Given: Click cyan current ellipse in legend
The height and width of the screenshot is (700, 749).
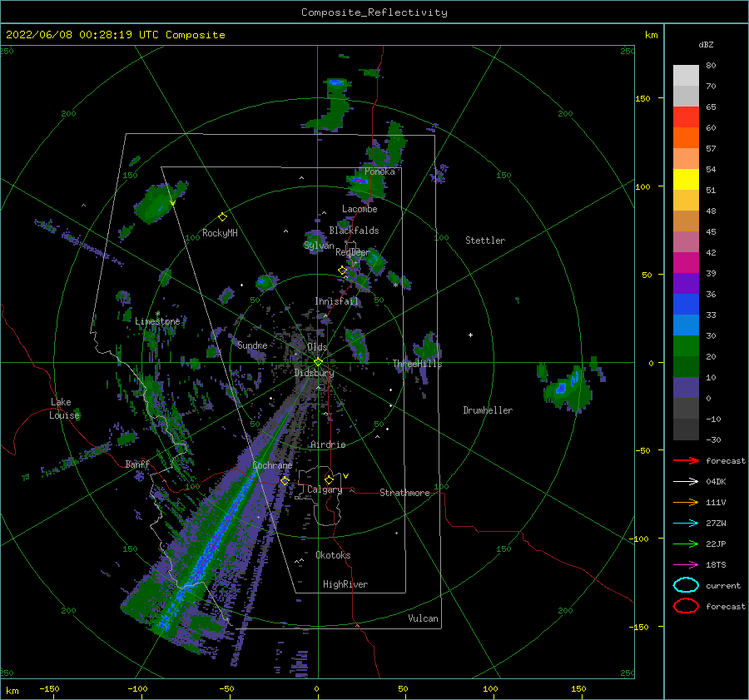Looking at the screenshot, I should tap(686, 585).
